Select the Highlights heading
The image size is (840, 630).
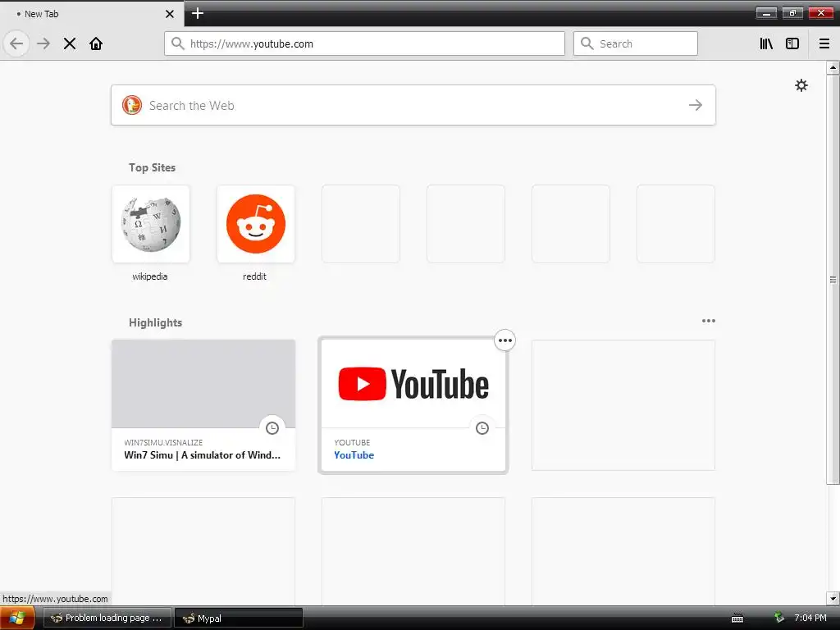tap(155, 322)
